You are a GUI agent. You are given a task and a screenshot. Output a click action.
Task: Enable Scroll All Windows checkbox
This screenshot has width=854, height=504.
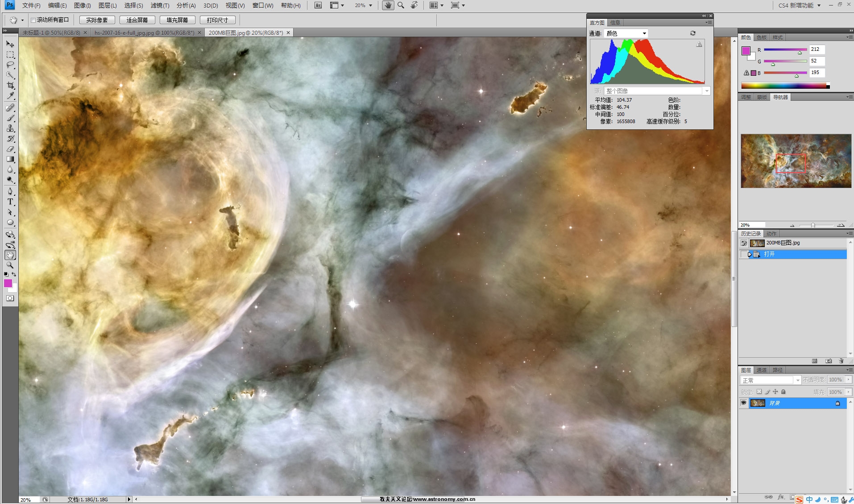33,20
